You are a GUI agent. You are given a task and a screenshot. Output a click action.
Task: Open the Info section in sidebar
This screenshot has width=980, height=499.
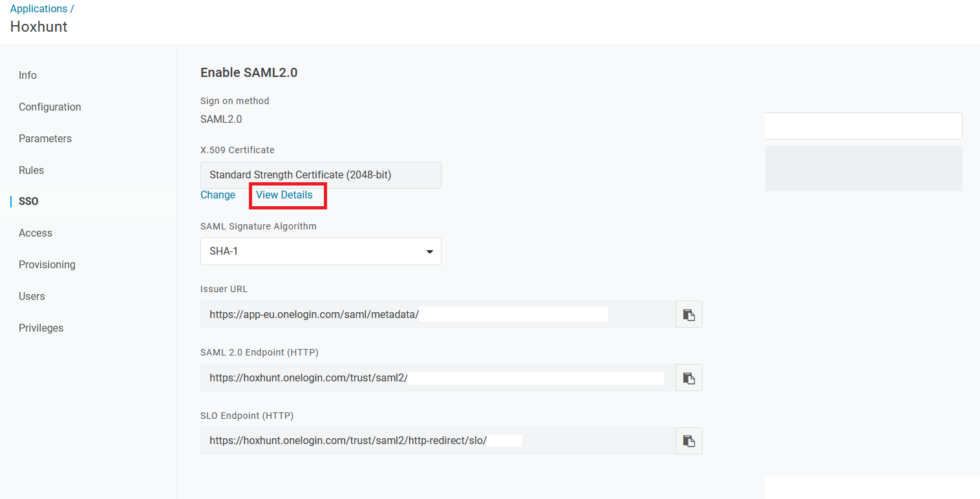28,75
